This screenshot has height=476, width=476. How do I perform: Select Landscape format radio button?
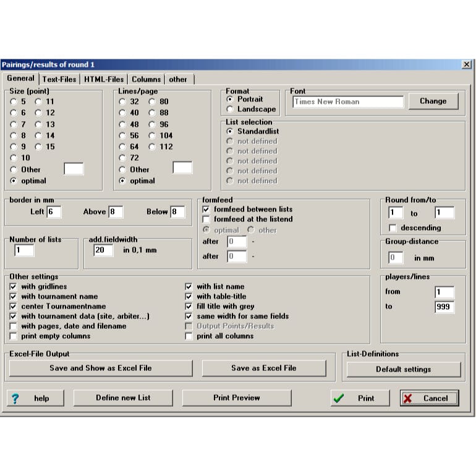[x=230, y=109]
